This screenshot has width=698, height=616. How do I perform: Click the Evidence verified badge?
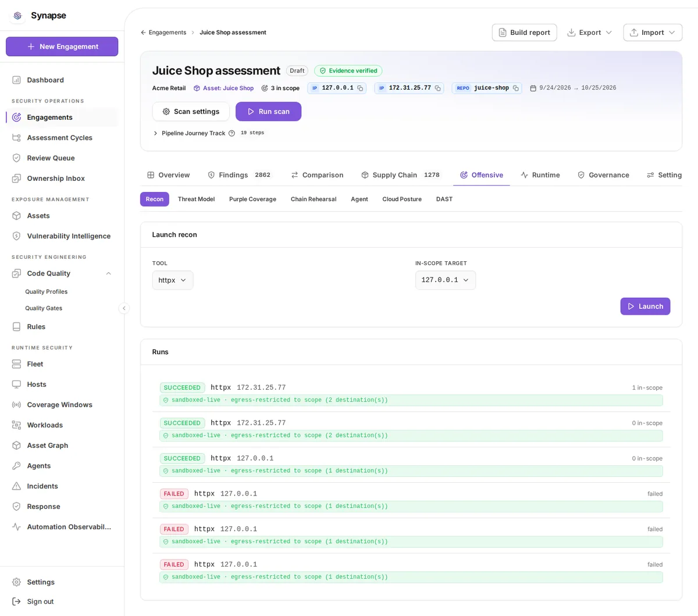[x=348, y=71]
